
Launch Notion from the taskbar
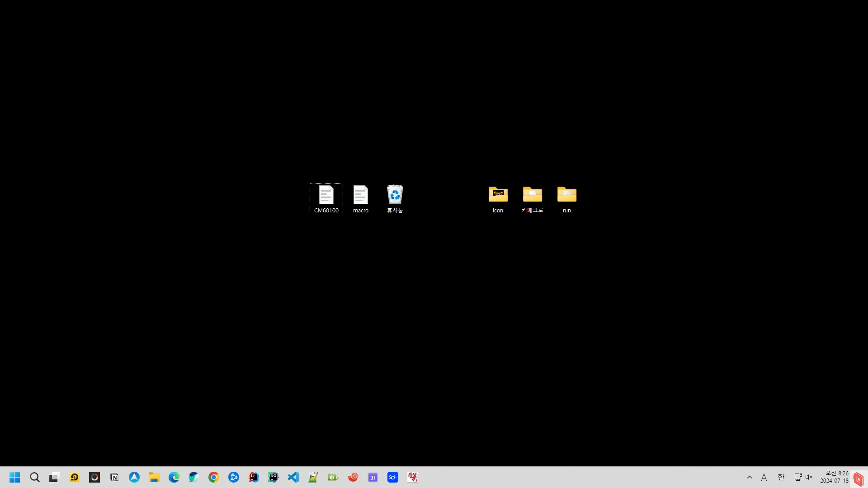click(114, 477)
